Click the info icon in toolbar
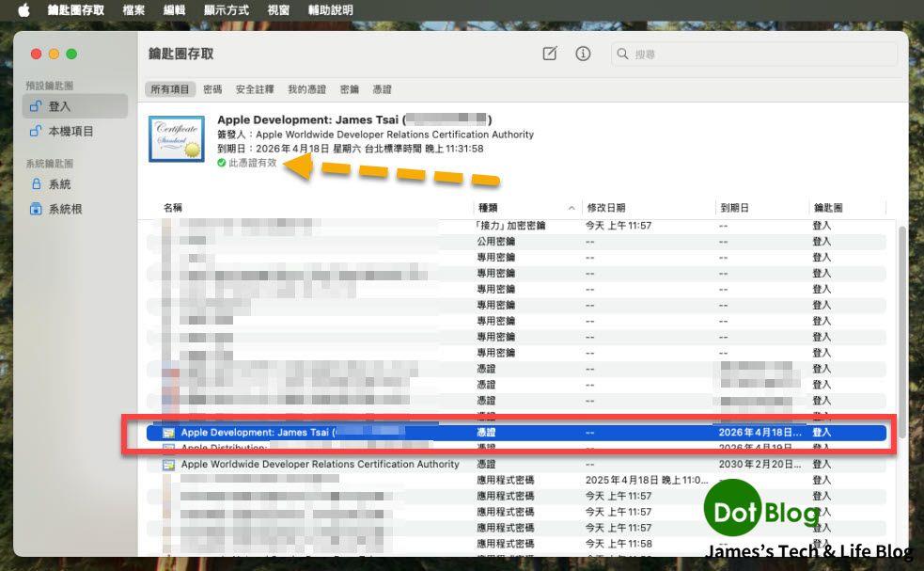 pyautogui.click(x=583, y=54)
